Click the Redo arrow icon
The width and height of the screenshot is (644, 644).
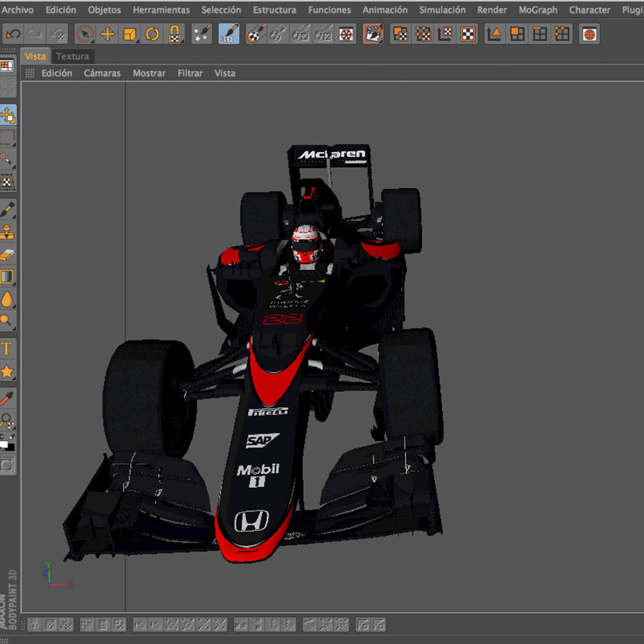pyautogui.click(x=35, y=35)
